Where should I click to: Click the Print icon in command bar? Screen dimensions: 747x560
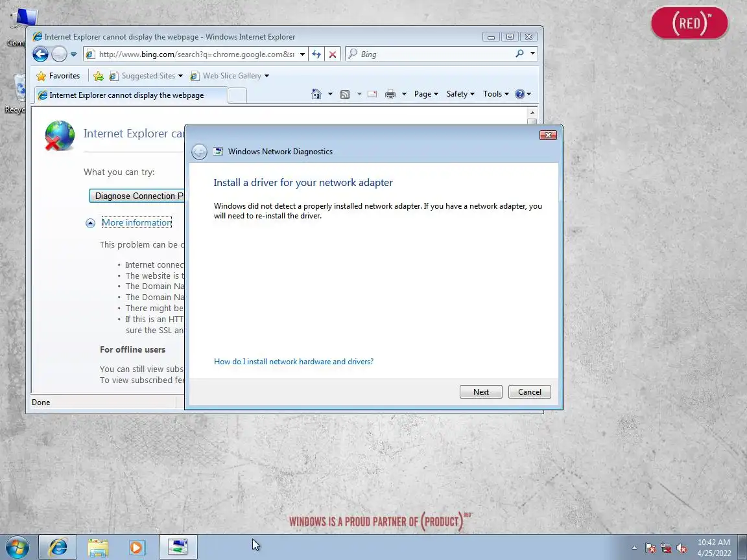click(x=390, y=94)
